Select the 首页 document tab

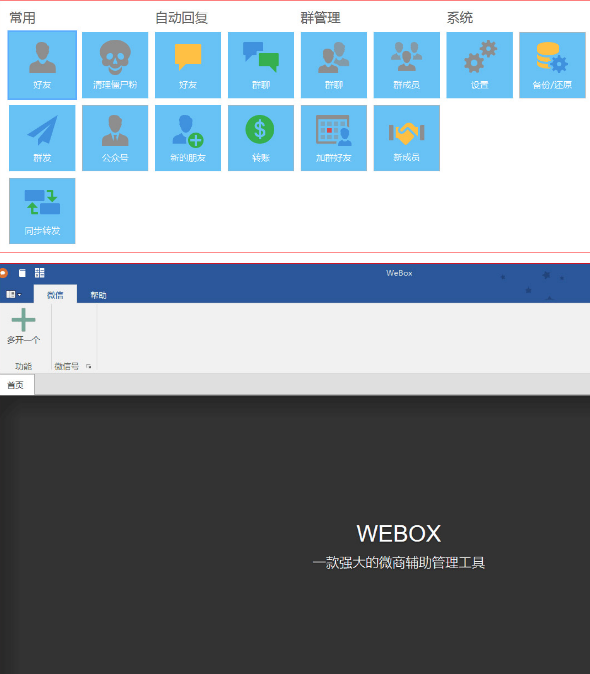pyautogui.click(x=16, y=385)
